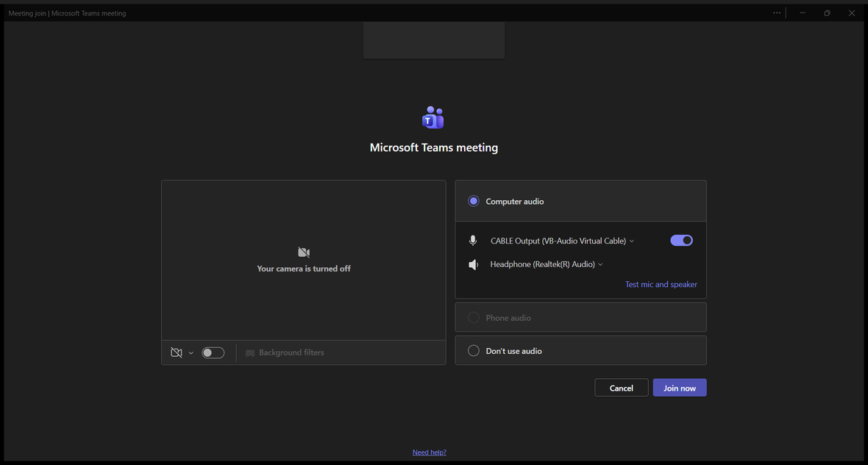The height and width of the screenshot is (465, 868).
Task: Maximize the Teams meeting window
Action: click(x=827, y=13)
